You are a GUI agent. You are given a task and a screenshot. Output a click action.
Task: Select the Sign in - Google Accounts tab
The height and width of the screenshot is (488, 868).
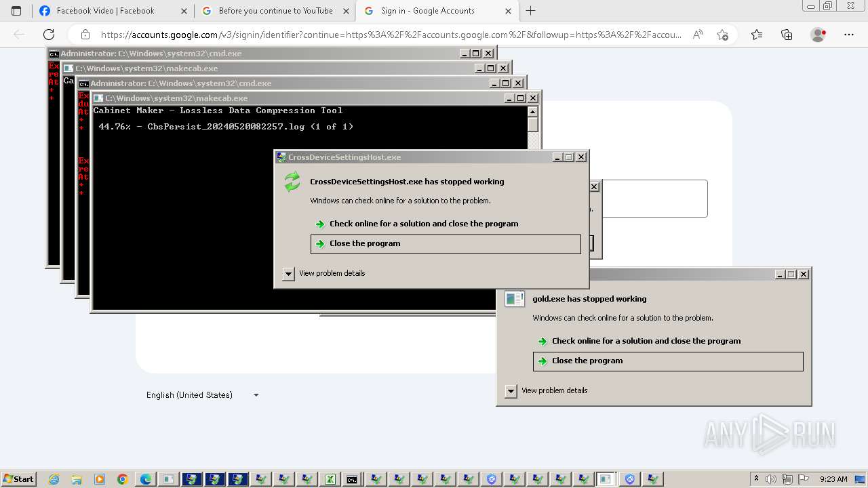pyautogui.click(x=437, y=11)
